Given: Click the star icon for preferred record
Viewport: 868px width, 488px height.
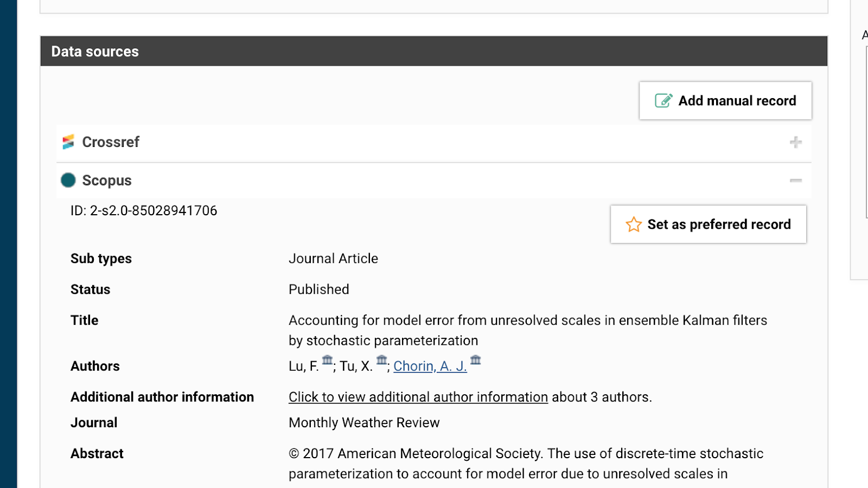Looking at the screenshot, I should (633, 224).
